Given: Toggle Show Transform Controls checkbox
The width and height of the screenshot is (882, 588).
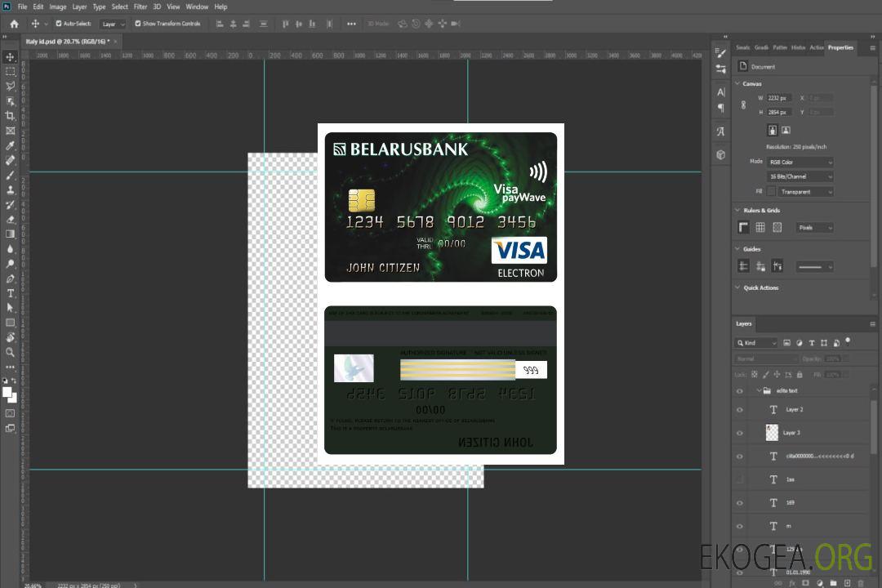Looking at the screenshot, I should point(138,24).
